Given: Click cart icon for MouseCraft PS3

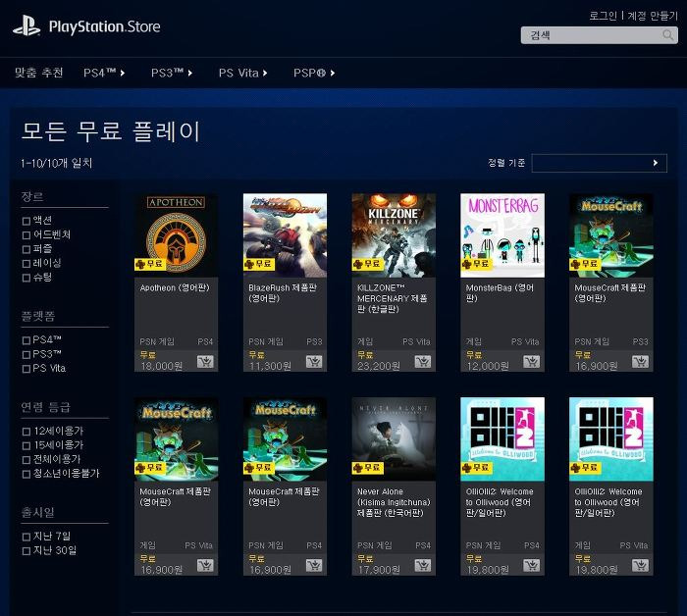Looking at the screenshot, I should pyautogui.click(x=640, y=362).
